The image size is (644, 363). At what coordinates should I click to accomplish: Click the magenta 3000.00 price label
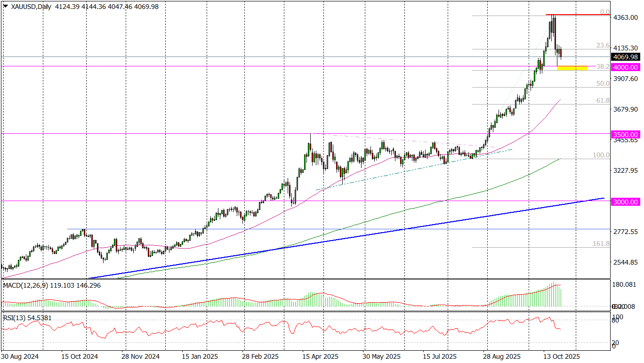pyautogui.click(x=626, y=202)
